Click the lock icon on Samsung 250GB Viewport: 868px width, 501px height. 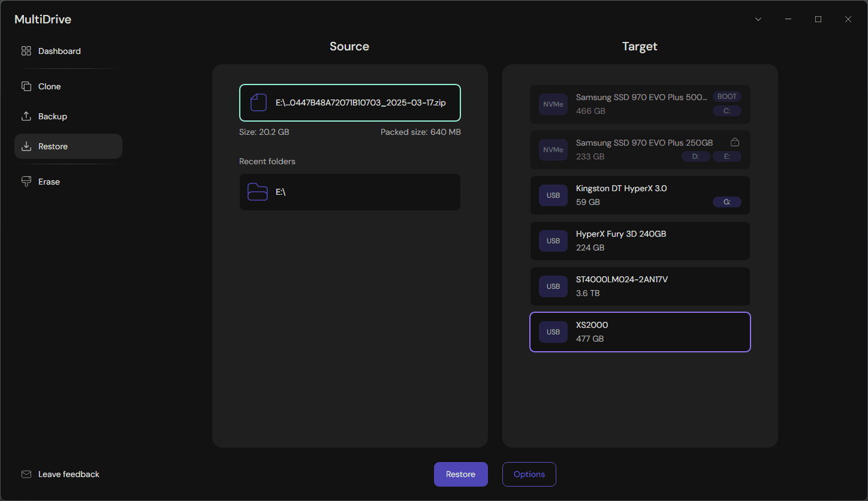tap(734, 143)
